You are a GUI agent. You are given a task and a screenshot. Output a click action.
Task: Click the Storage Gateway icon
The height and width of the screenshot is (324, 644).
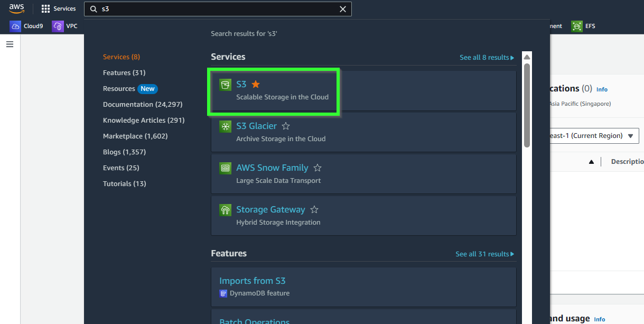[226, 210]
